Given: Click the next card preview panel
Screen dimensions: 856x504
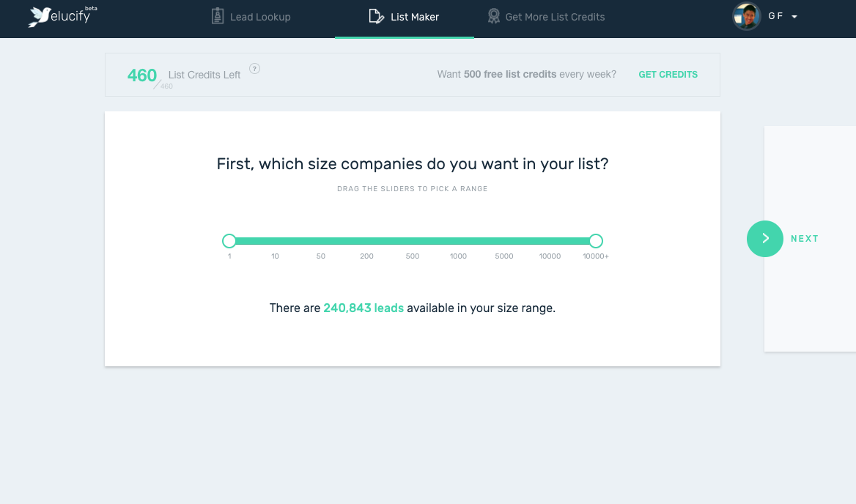Looking at the screenshot, I should (810, 239).
